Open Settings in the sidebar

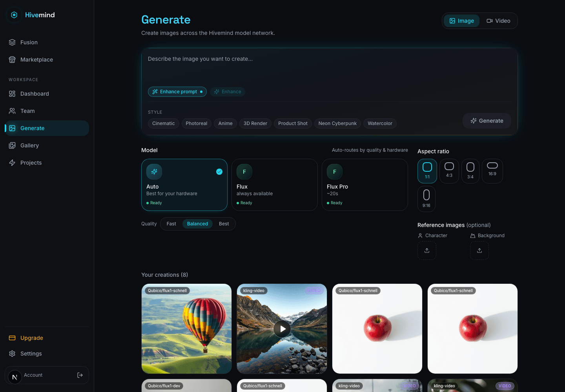pyautogui.click(x=47, y=354)
